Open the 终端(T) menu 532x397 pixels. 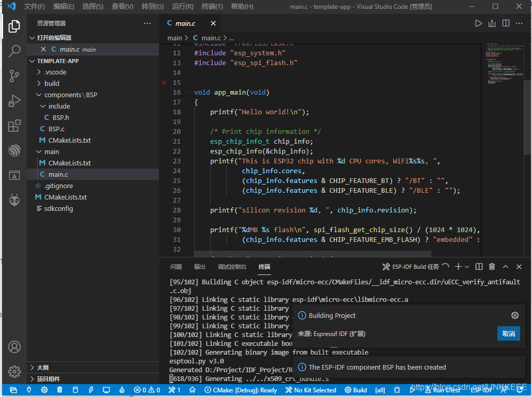coord(212,6)
